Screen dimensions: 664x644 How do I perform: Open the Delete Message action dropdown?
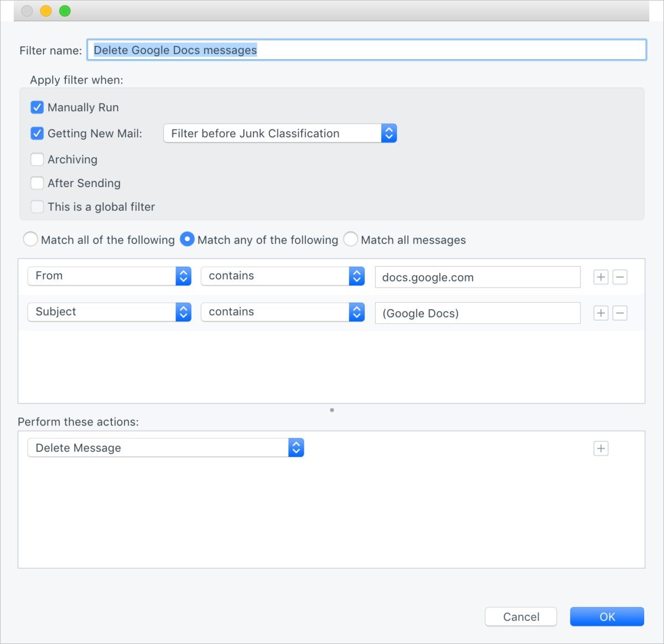pyautogui.click(x=166, y=448)
